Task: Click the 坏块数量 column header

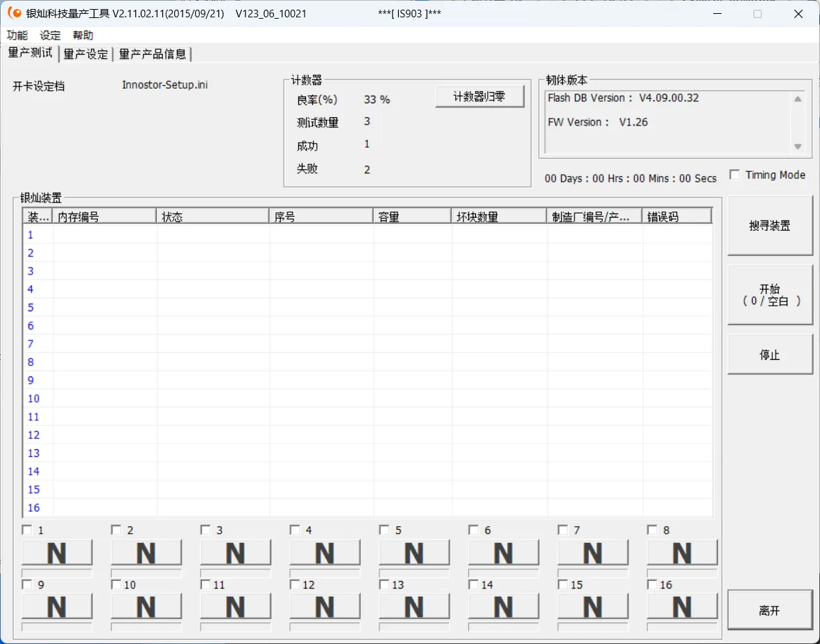Action: point(499,216)
